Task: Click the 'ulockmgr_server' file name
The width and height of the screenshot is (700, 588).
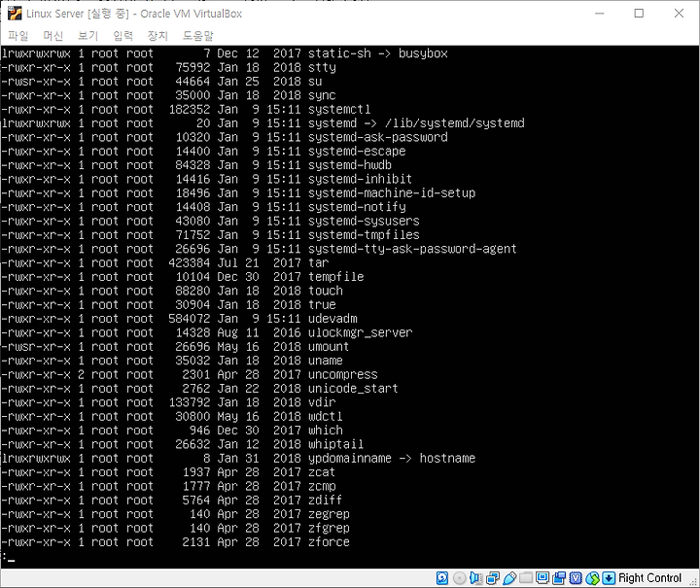Action: click(361, 332)
